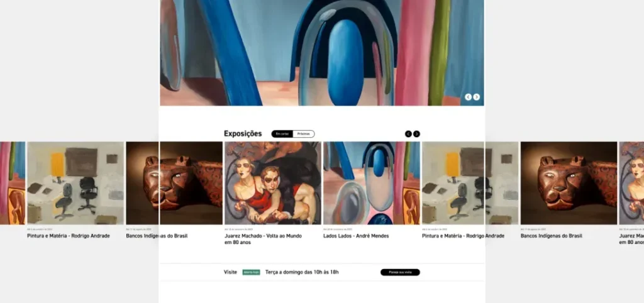Click 'Terça a domingo das 10h às 18h'

pos(302,272)
